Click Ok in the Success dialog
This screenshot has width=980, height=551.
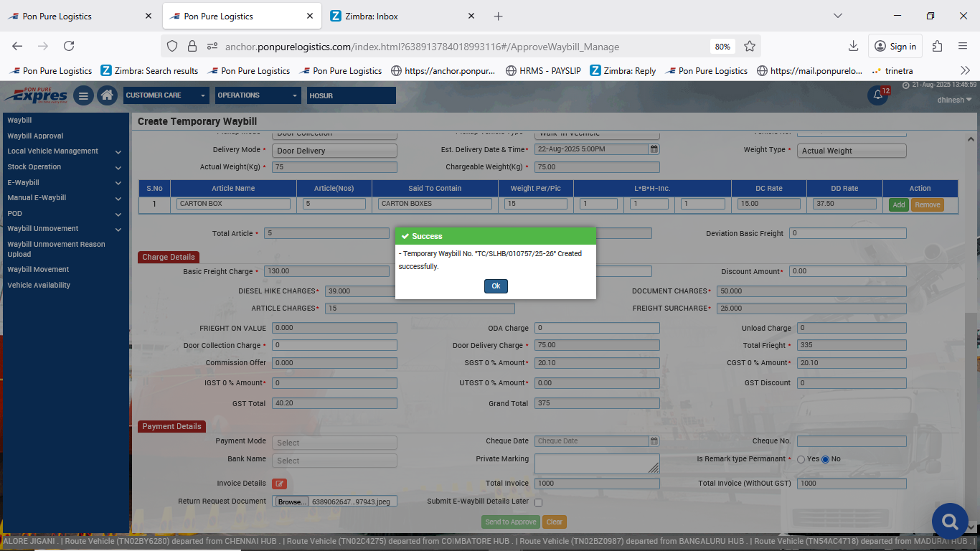click(x=495, y=286)
